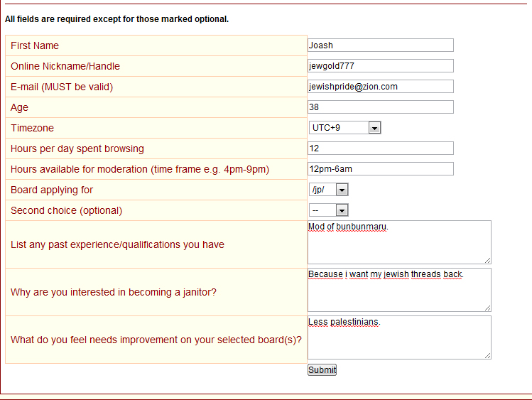Click the Hours per day browsing field
532x400 pixels.
(380, 148)
